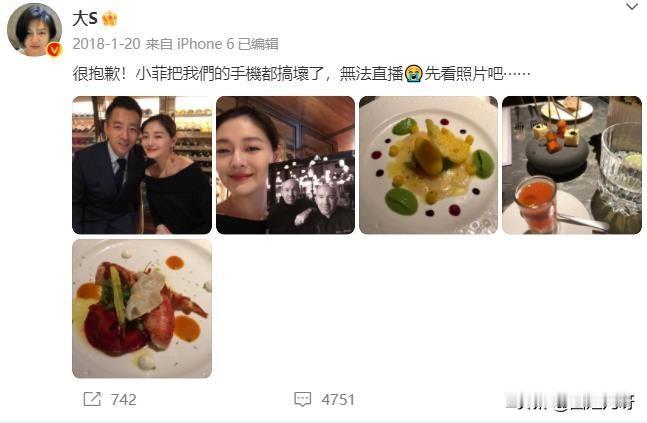
Task: Click the comment bubble icon
Action: pyautogui.click(x=302, y=399)
